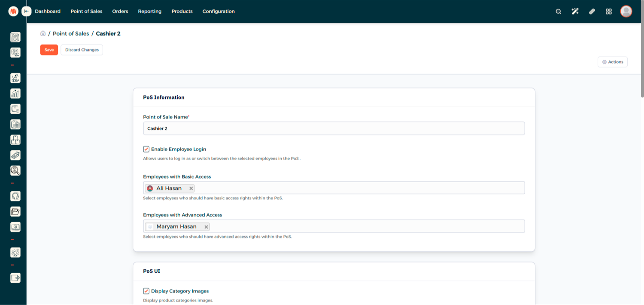
Task: Click Discard Changes button
Action: point(82,50)
